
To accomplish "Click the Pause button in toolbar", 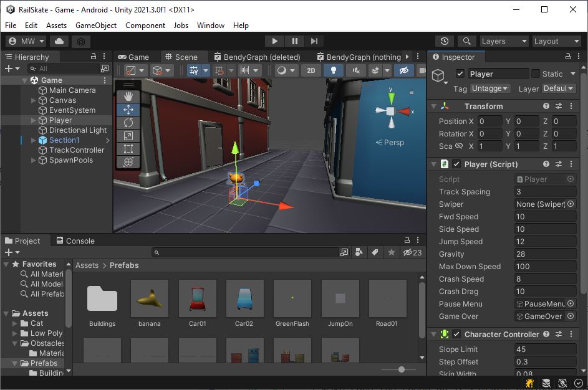I will (x=294, y=41).
